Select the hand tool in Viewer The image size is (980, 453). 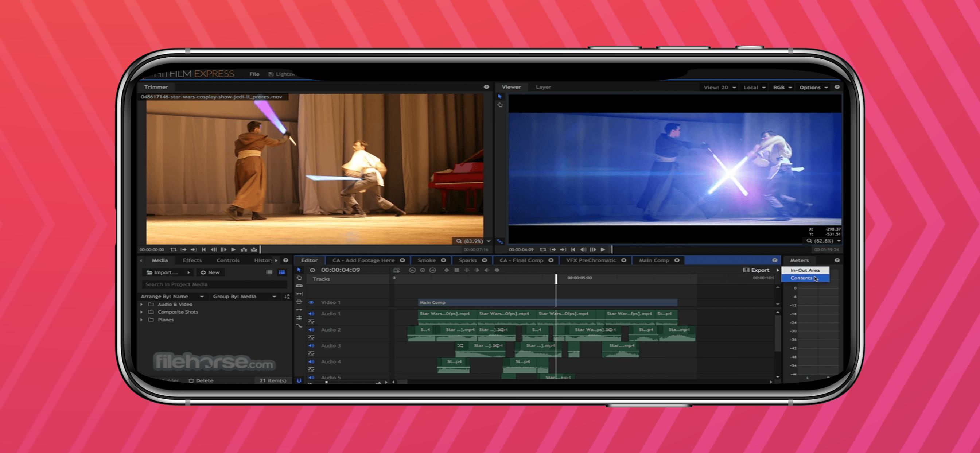[500, 105]
